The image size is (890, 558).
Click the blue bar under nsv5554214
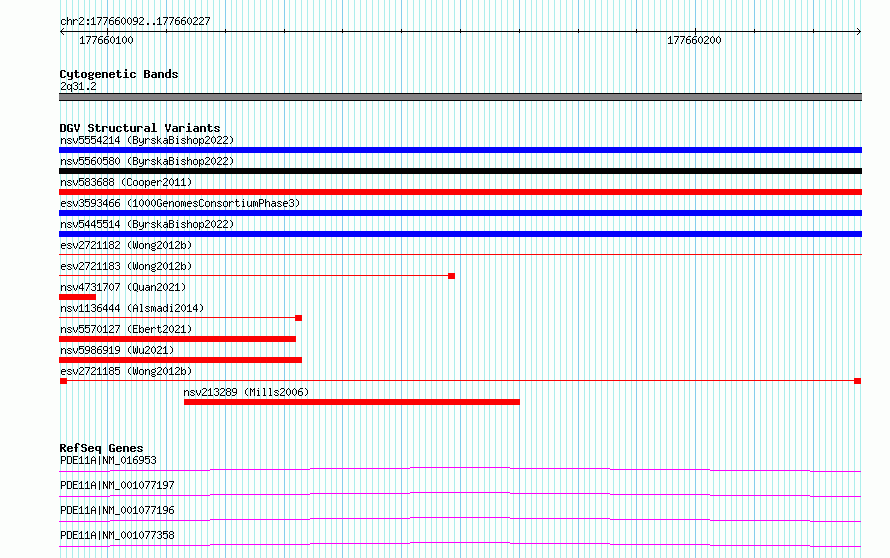460,150
